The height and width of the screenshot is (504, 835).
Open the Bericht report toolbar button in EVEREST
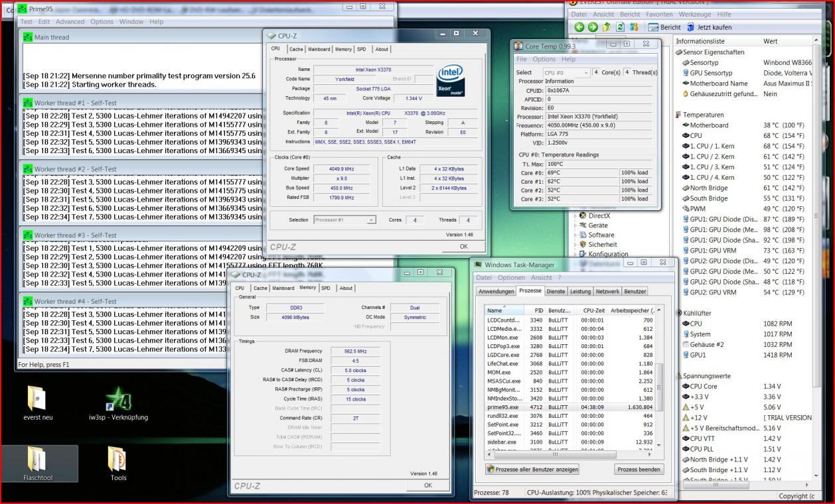coord(664,27)
